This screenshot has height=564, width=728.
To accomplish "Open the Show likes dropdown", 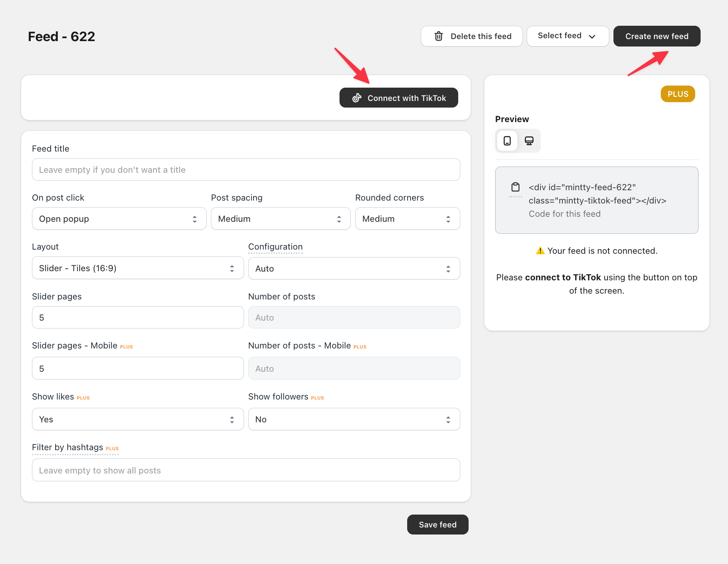I will pyautogui.click(x=138, y=419).
